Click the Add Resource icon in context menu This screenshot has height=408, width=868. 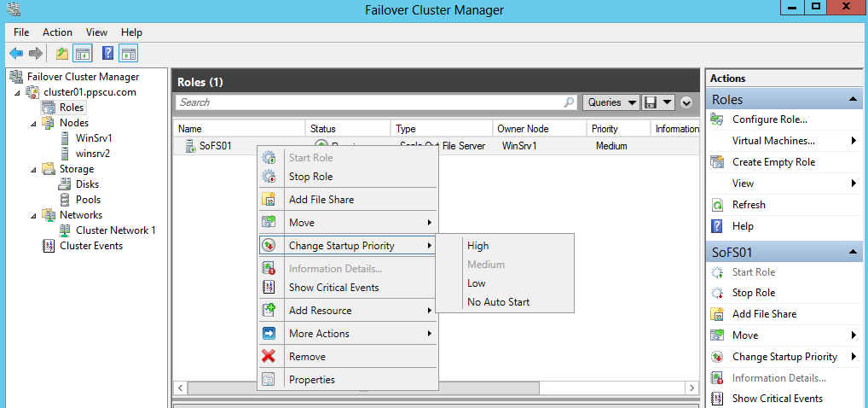tap(269, 311)
